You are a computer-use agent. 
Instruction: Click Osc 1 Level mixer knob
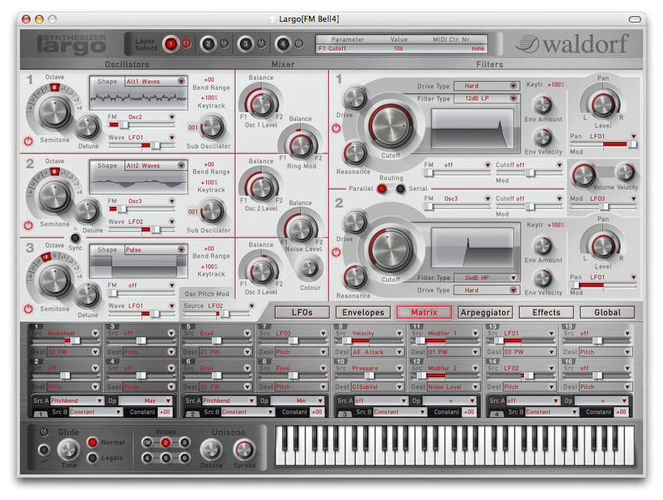pyautogui.click(x=261, y=104)
